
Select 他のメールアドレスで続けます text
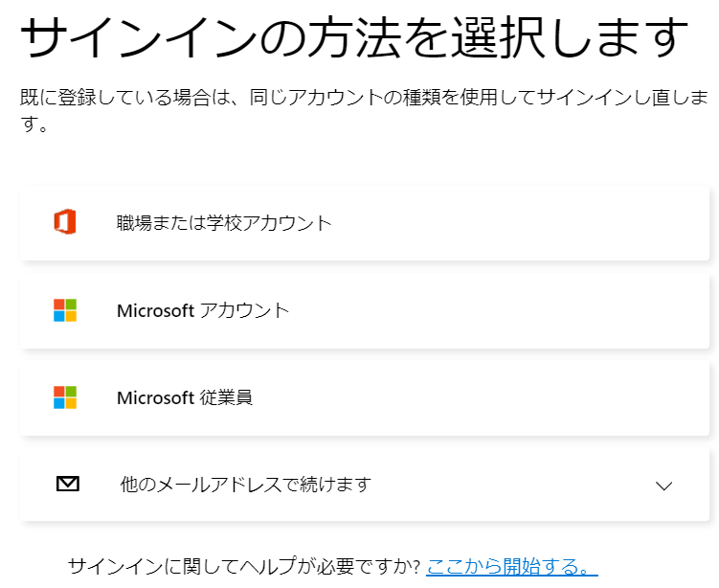coord(246,485)
